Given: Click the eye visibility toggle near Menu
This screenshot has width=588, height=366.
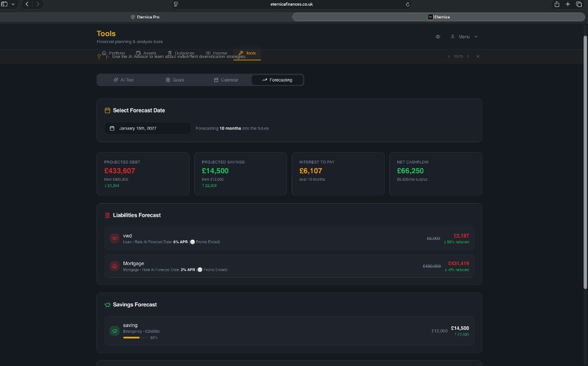Looking at the screenshot, I should pyautogui.click(x=438, y=36).
